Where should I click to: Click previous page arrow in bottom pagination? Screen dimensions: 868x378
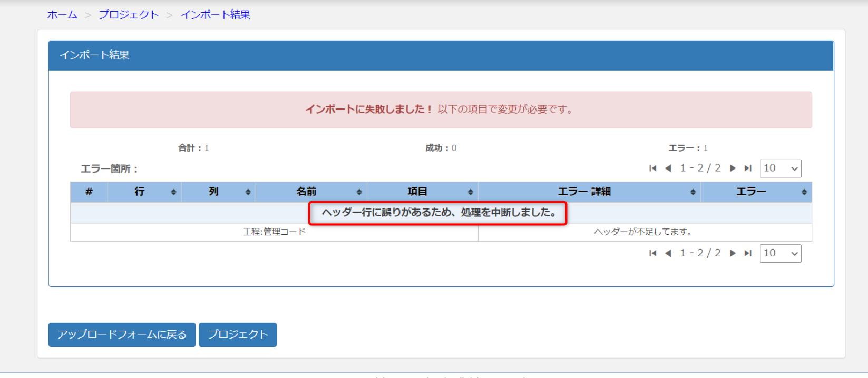point(668,253)
